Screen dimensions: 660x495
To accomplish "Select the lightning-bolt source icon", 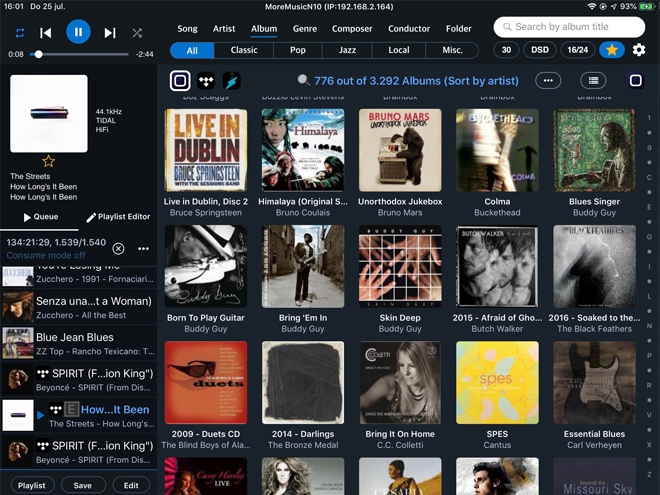I will [232, 80].
